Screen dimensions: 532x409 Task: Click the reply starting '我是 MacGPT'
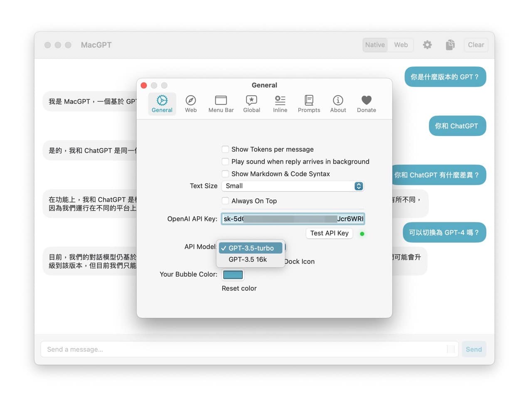90,101
